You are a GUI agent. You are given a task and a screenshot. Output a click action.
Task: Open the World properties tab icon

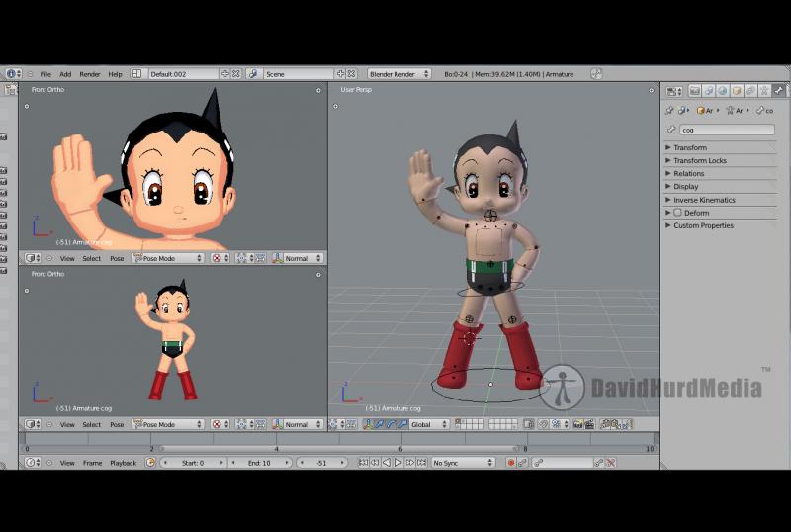click(x=723, y=91)
